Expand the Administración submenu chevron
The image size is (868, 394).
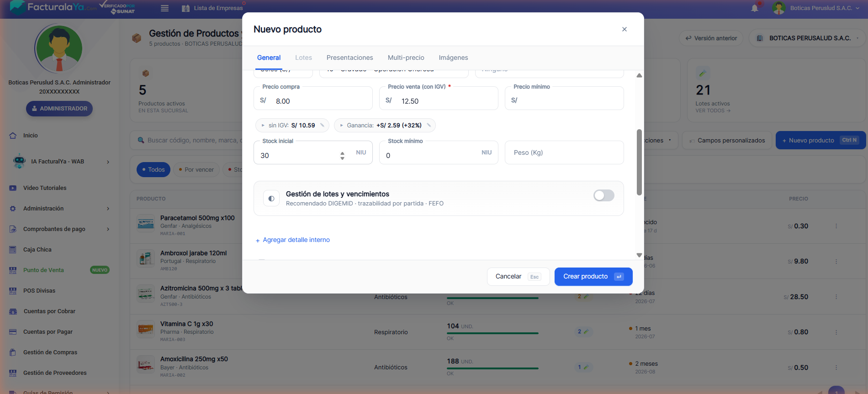tap(108, 209)
